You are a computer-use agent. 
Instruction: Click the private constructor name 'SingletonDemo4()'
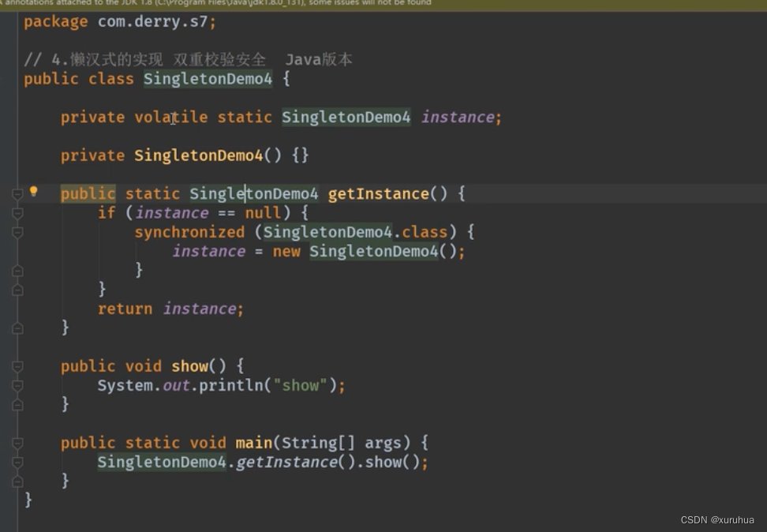[x=208, y=155]
